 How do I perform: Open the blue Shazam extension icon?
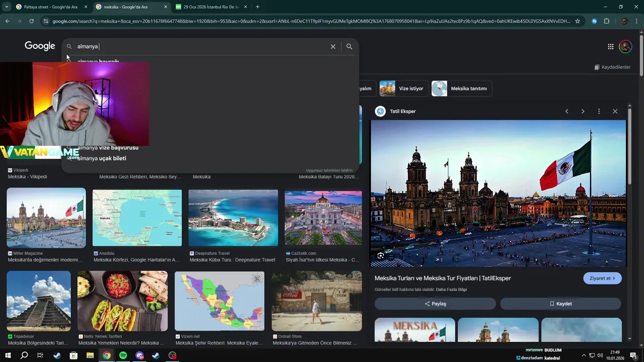pos(594,21)
